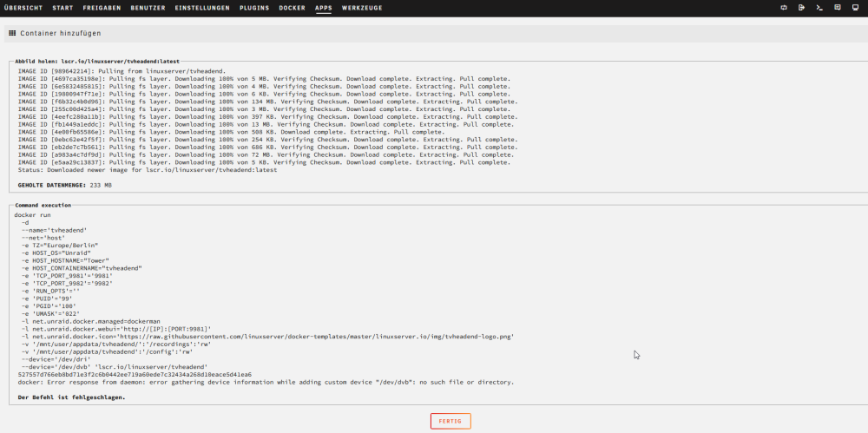Click image ID line 4eefc288a11b
Screen dimensions: 868x433
tap(268, 117)
